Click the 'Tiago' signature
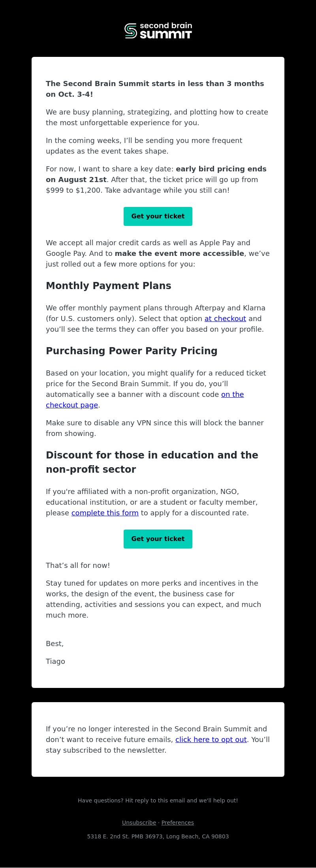This screenshot has height=868, width=316. pos(55,661)
